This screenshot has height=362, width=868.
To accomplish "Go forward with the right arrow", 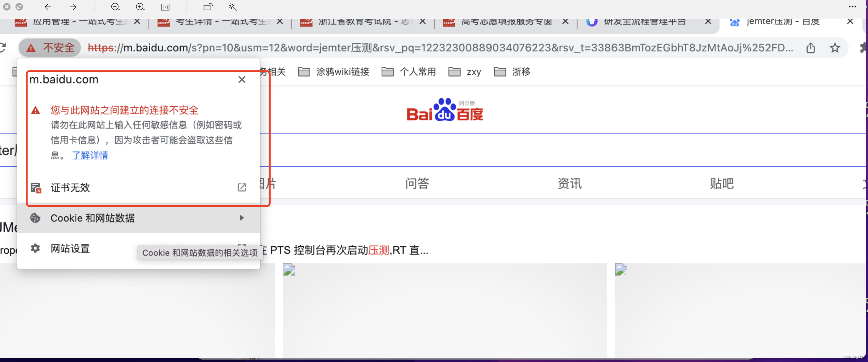I will click(x=73, y=7).
